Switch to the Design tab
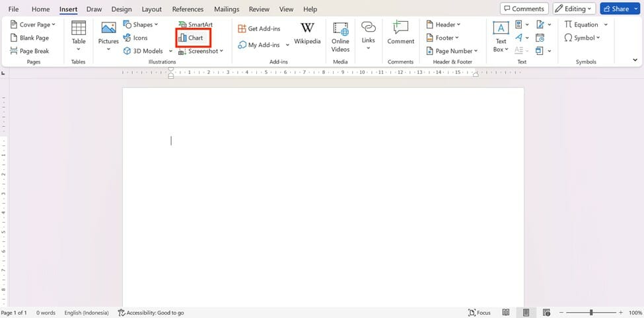The width and height of the screenshot is (644, 318). pos(122,9)
